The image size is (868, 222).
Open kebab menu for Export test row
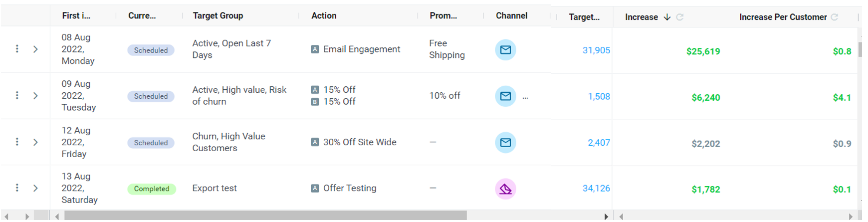(x=17, y=188)
